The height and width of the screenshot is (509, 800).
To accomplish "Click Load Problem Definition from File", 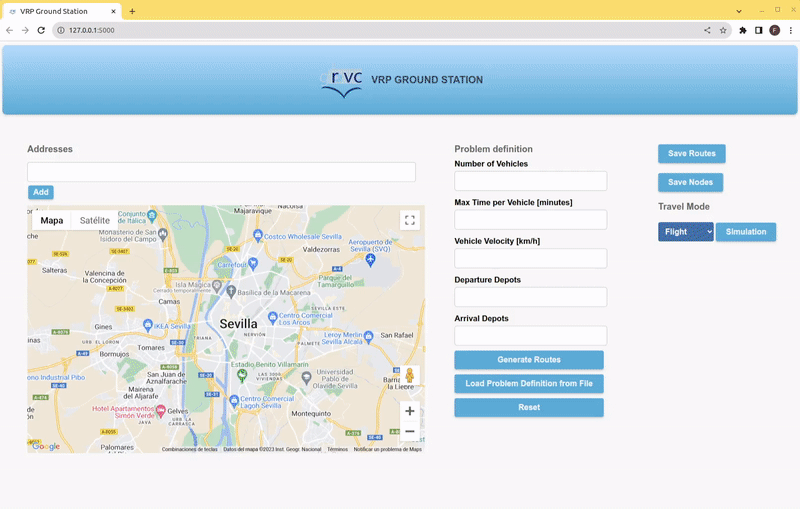I will (529, 384).
